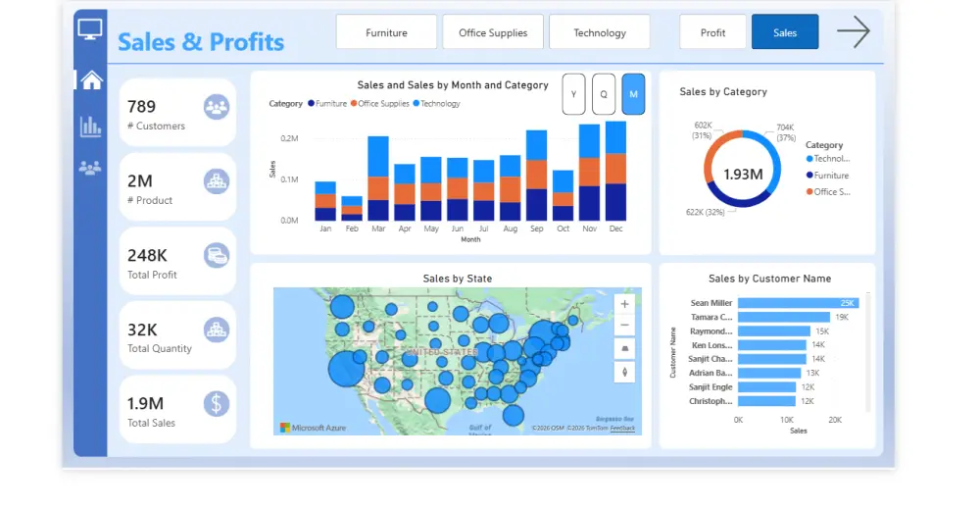The image size is (980, 509).
Task: Select quarterly view with Q button
Action: pos(604,94)
